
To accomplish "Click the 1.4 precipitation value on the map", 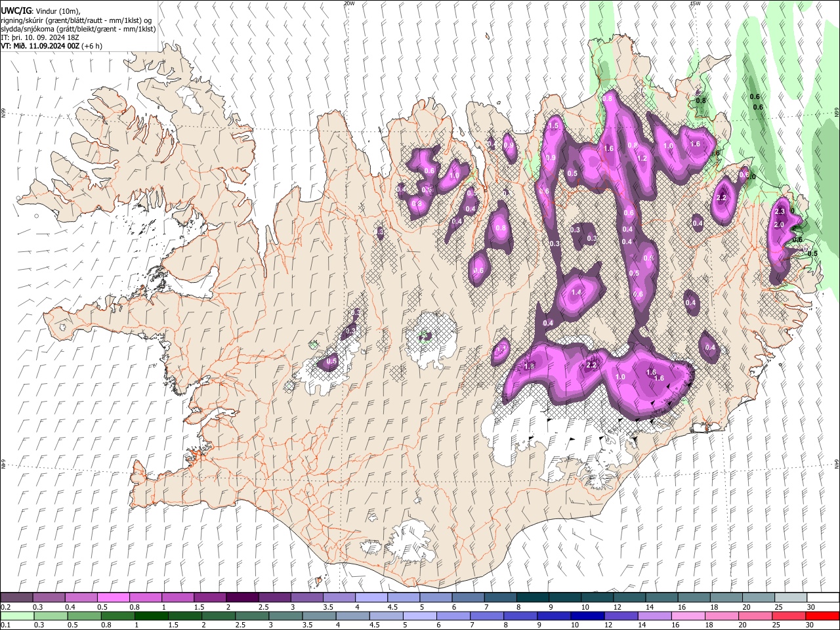I will [x=577, y=292].
